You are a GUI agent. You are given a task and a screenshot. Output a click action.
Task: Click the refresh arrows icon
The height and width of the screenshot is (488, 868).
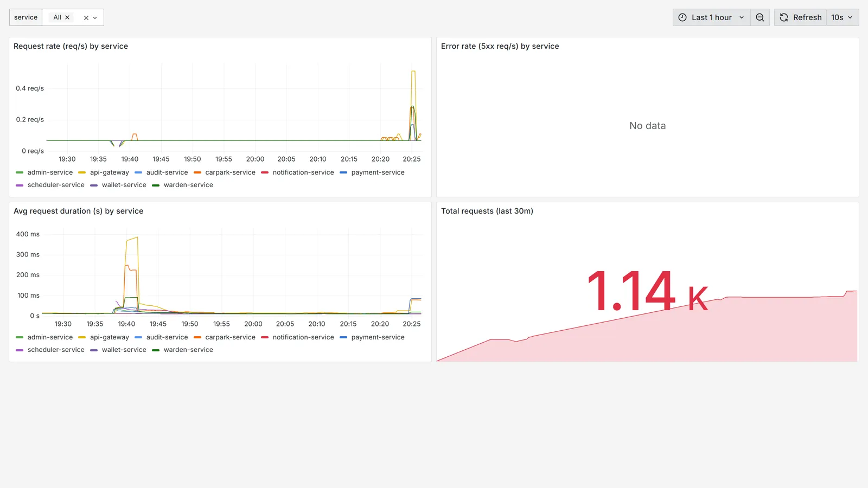click(x=784, y=17)
